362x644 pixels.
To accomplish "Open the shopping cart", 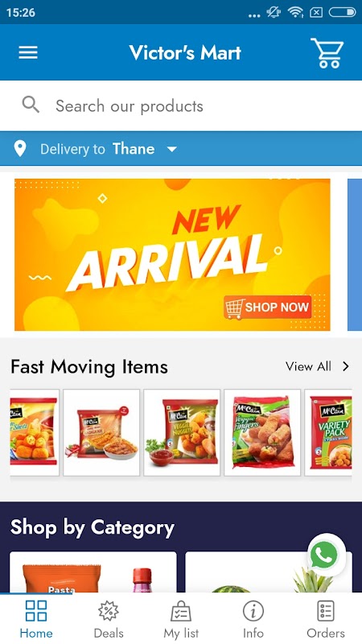I will tap(327, 53).
